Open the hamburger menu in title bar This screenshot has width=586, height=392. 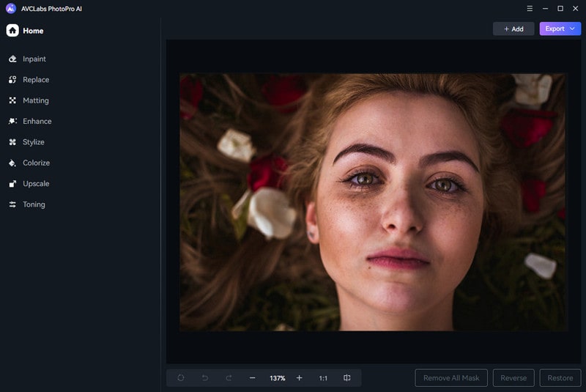(530, 9)
